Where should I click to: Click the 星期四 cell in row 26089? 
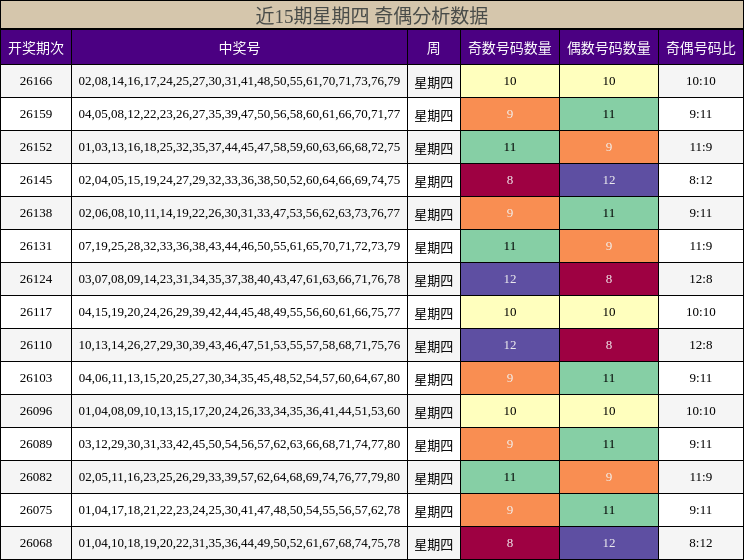click(x=434, y=445)
